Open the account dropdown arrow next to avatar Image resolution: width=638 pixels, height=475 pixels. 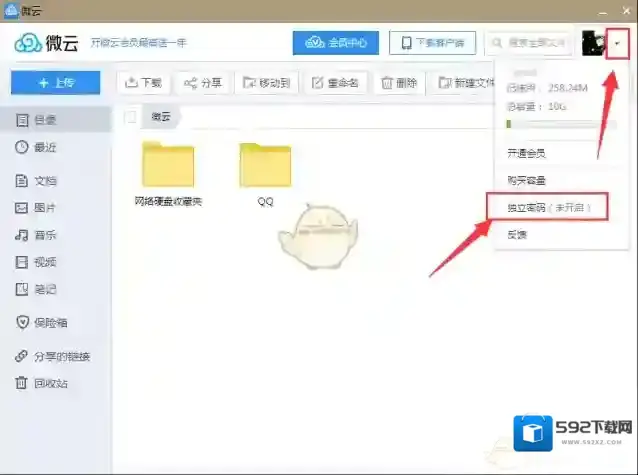617,43
